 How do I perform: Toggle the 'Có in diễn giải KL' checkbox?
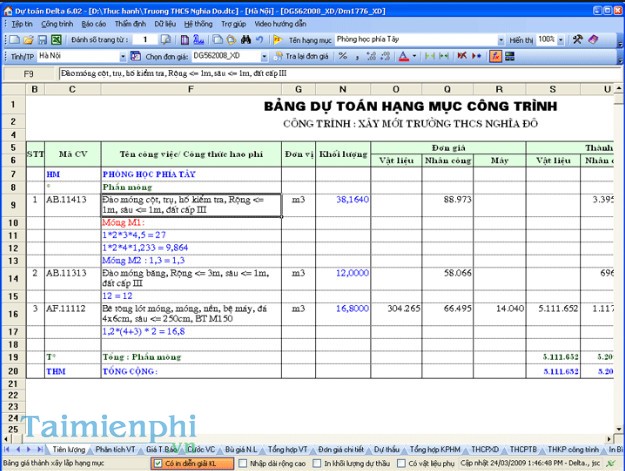pyautogui.click(x=159, y=464)
